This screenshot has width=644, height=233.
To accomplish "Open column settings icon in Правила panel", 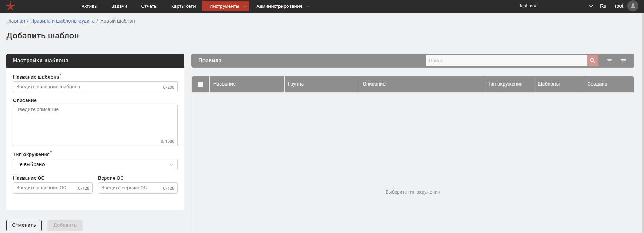I will click(x=623, y=61).
